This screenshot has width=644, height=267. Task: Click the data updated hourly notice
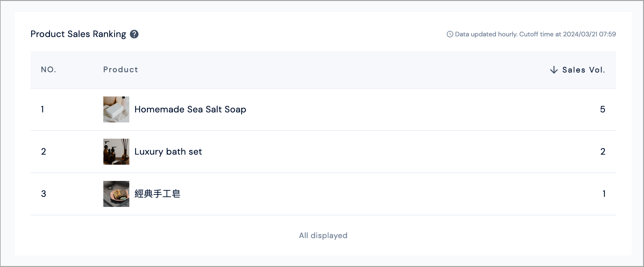pyautogui.click(x=535, y=34)
